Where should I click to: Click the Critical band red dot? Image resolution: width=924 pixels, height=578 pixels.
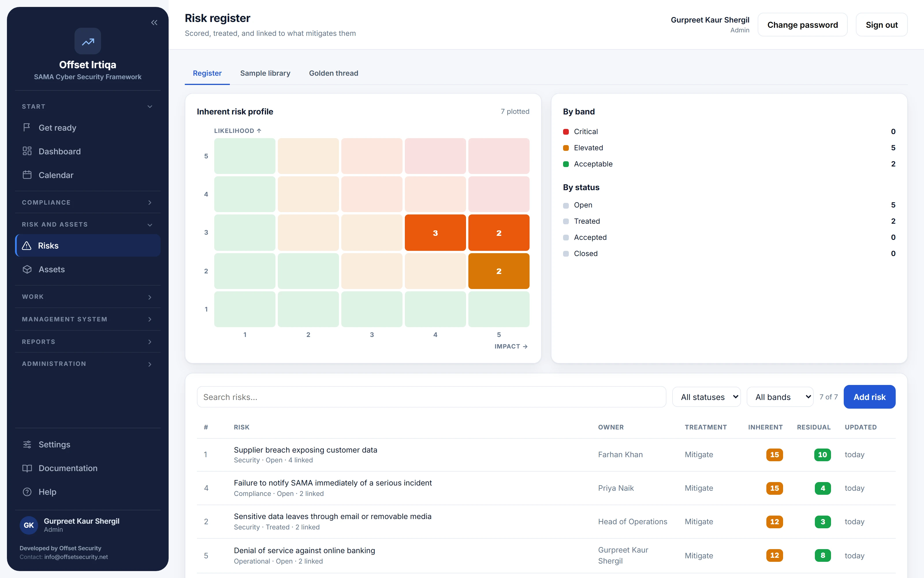click(x=566, y=131)
